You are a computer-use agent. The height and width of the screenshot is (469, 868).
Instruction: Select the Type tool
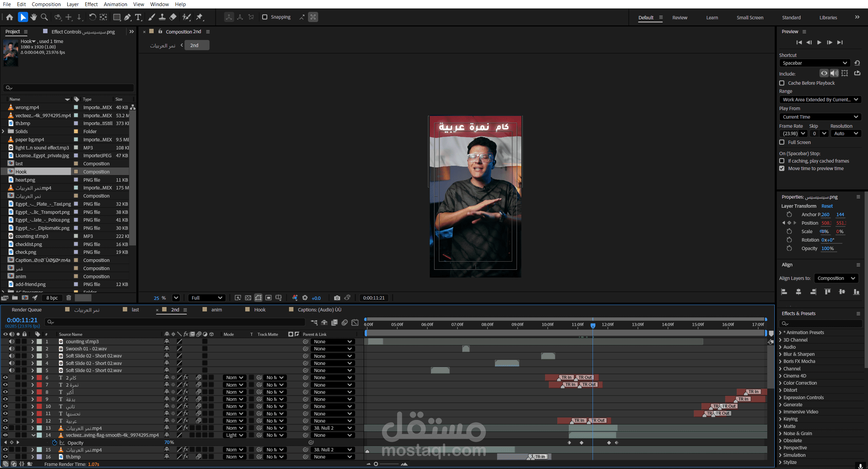pos(138,17)
